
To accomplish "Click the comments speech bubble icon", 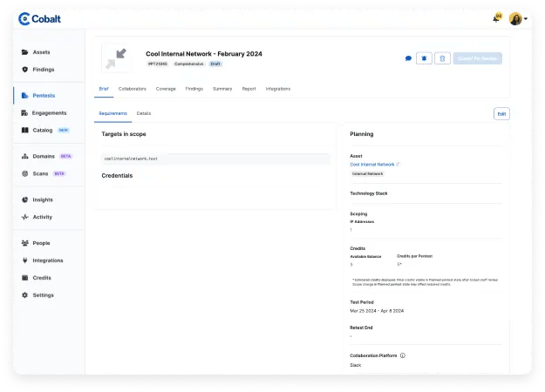I will click(x=408, y=58).
